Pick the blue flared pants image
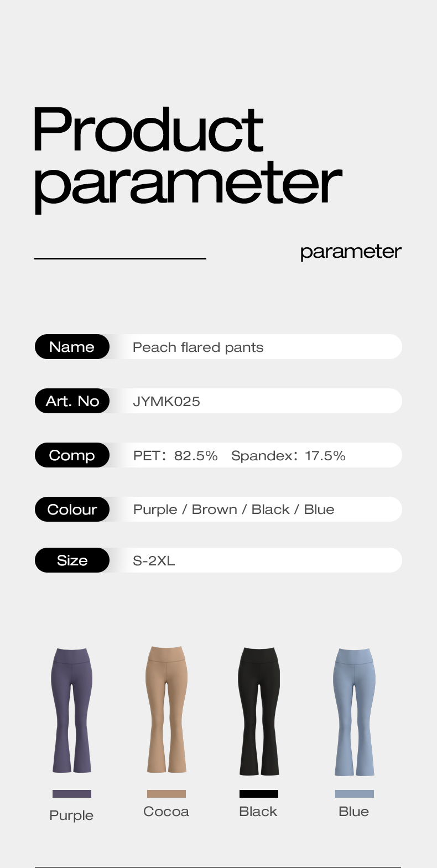The image size is (437, 868). pos(355,711)
